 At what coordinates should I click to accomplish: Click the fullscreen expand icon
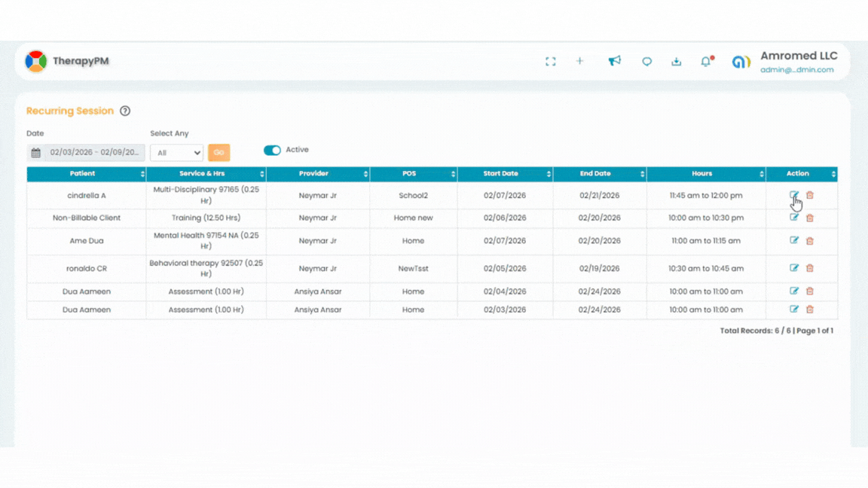(551, 62)
